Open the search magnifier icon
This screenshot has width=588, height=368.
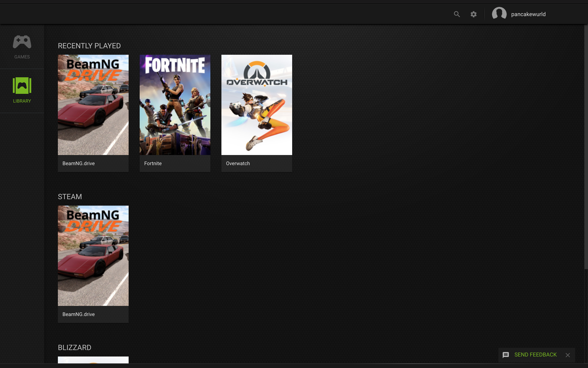point(457,14)
